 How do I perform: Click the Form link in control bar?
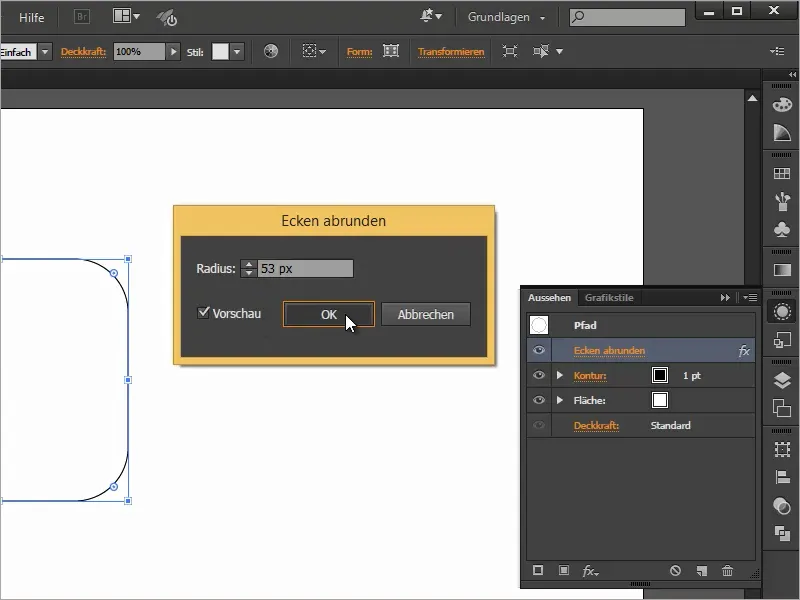[x=359, y=52]
